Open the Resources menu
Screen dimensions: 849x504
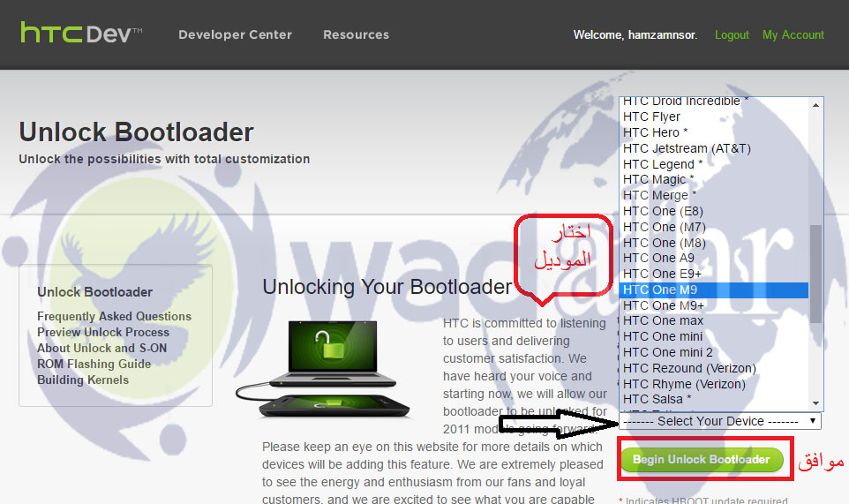click(x=356, y=34)
